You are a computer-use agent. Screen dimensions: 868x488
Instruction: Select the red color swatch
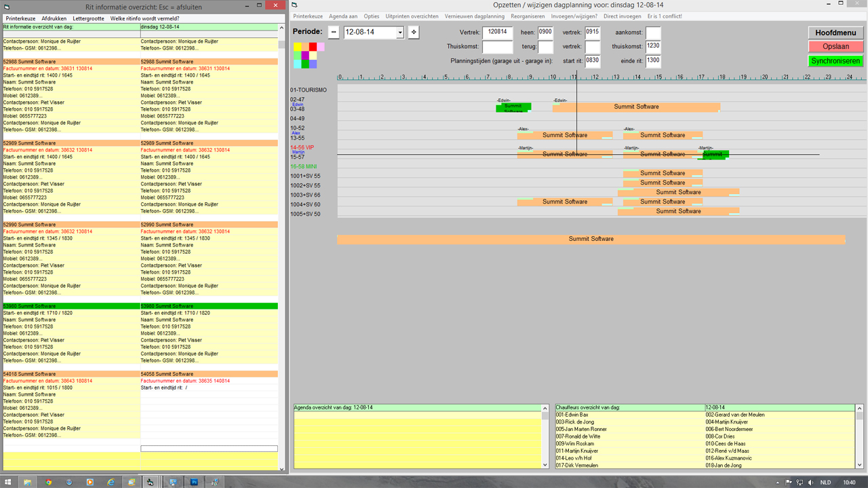313,47
